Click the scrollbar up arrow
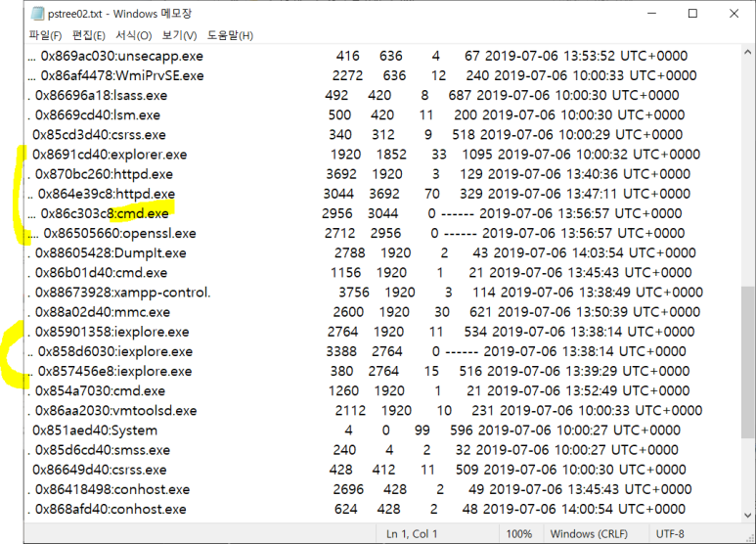The image size is (756, 544). click(748, 52)
